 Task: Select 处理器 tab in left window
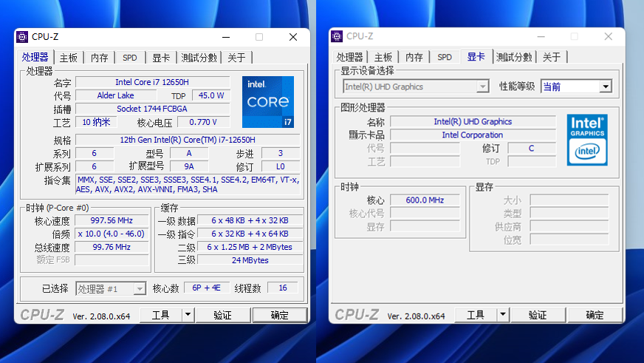coord(35,57)
